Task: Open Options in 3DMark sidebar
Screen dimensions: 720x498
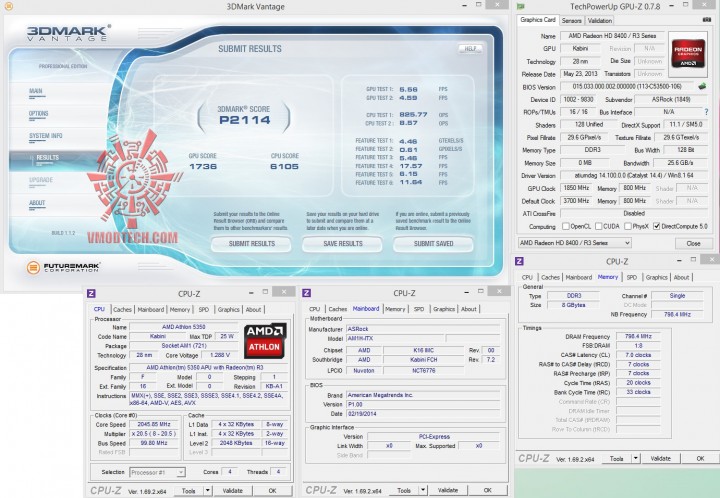Action: 39,114
